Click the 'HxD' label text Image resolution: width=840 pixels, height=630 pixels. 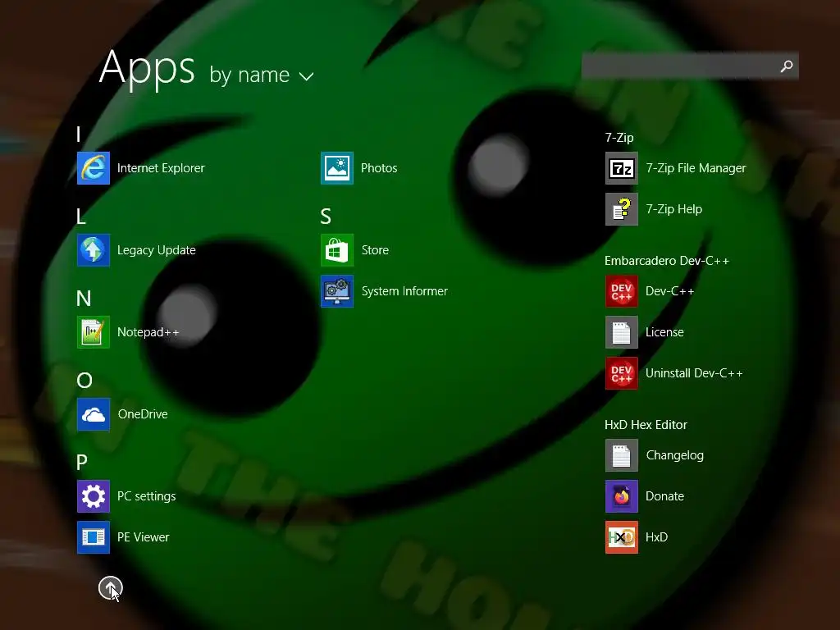[x=657, y=536]
